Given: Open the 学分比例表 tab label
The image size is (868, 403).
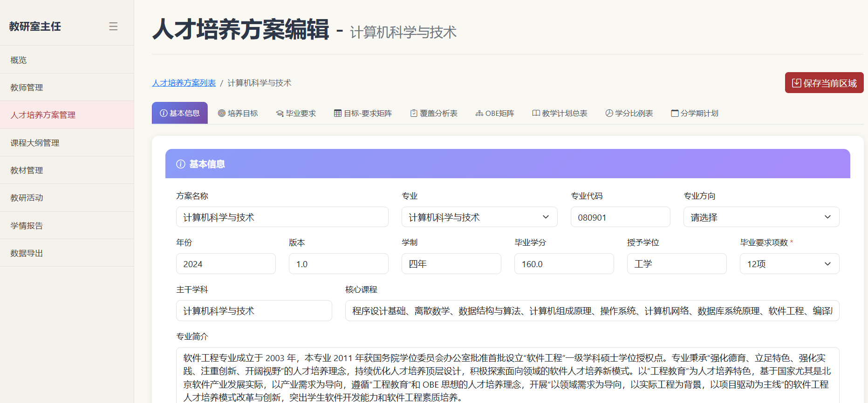Looking at the screenshot, I should tap(634, 113).
